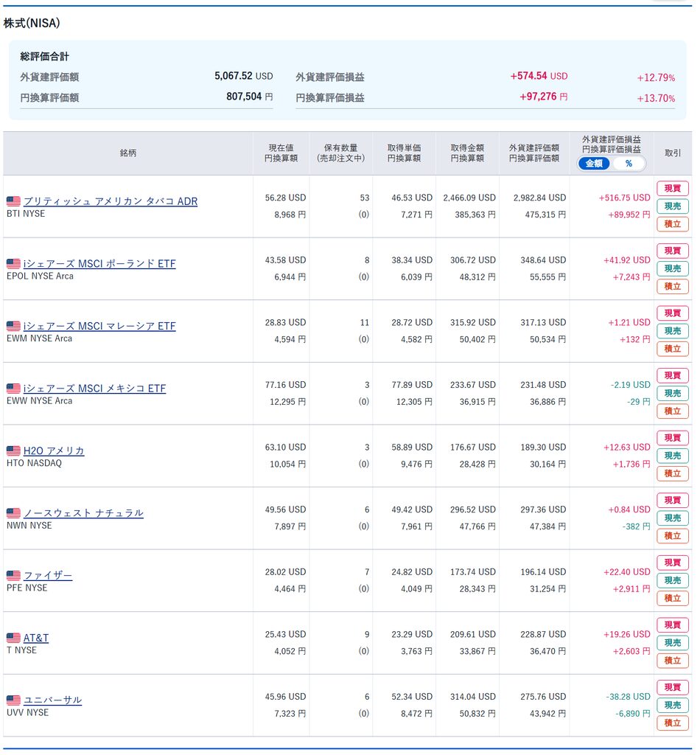Image resolution: width=700 pixels, height=755 pixels.
Task: Click US flag icon beside ファイザー
Action: pyautogui.click(x=13, y=575)
